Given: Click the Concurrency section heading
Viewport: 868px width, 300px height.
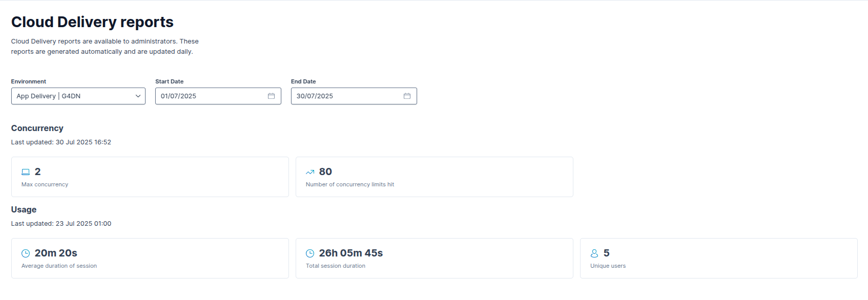Looking at the screenshot, I should [x=37, y=128].
